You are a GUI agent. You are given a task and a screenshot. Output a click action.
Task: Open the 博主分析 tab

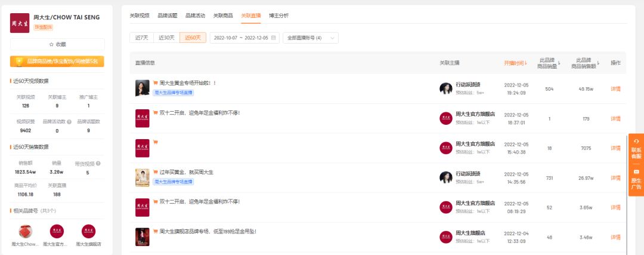coord(278,15)
